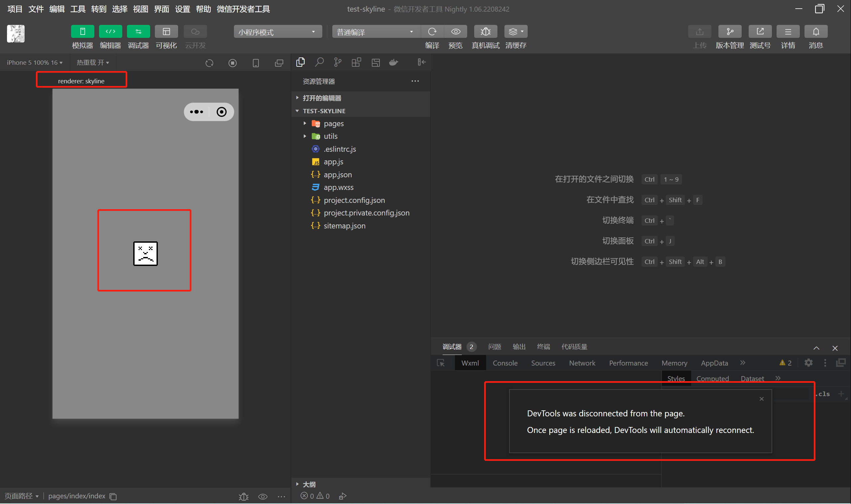Open source control branch icon in sidebar
851x504 pixels.
click(x=338, y=62)
